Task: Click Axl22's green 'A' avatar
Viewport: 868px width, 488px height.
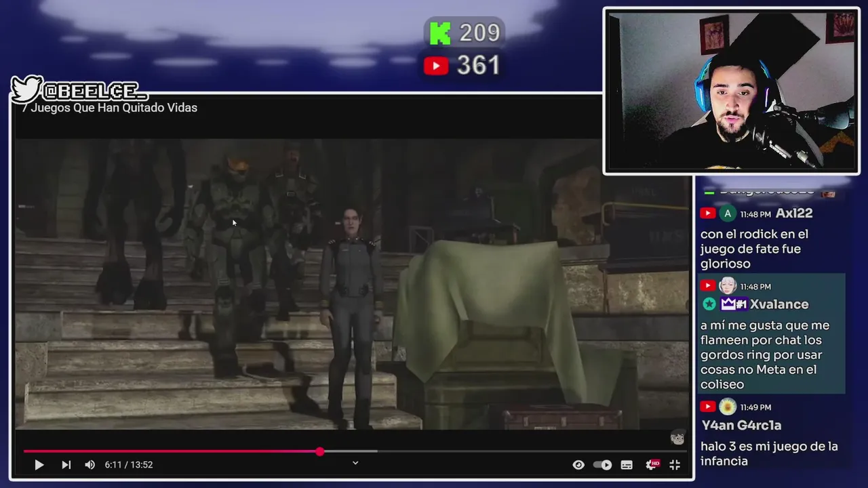Action: [x=728, y=213]
